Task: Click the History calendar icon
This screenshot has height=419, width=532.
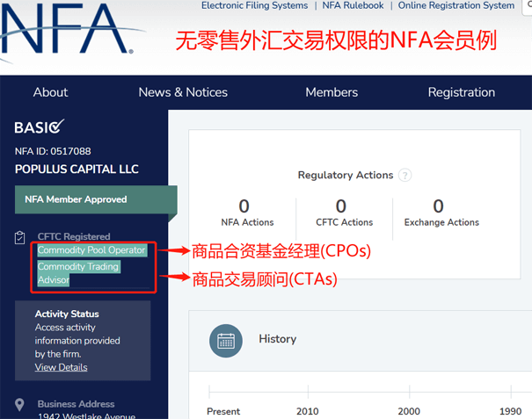Action: tap(226, 341)
